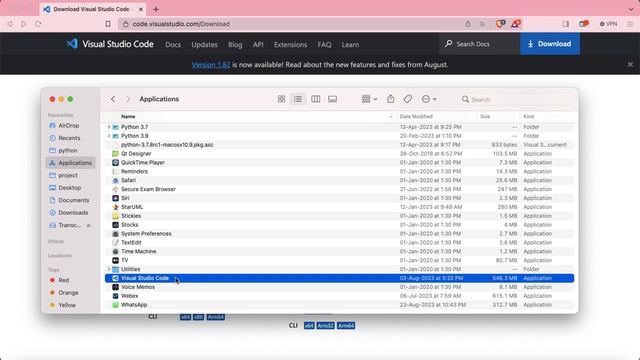Screen dimensions: 640x360
Task: Select the Stickies app icon
Action: (116, 216)
